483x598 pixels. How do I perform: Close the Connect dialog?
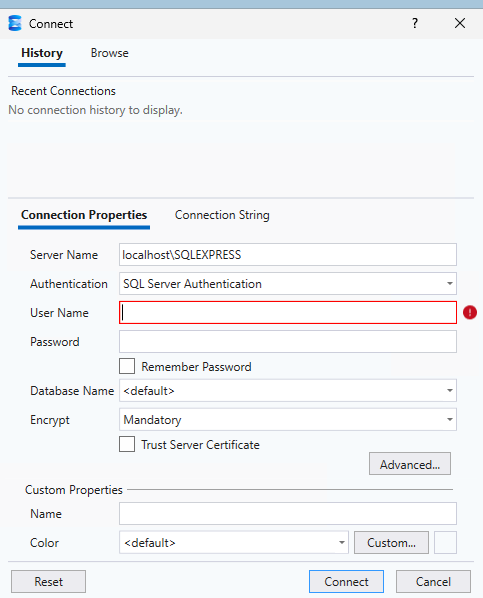pyautogui.click(x=460, y=23)
